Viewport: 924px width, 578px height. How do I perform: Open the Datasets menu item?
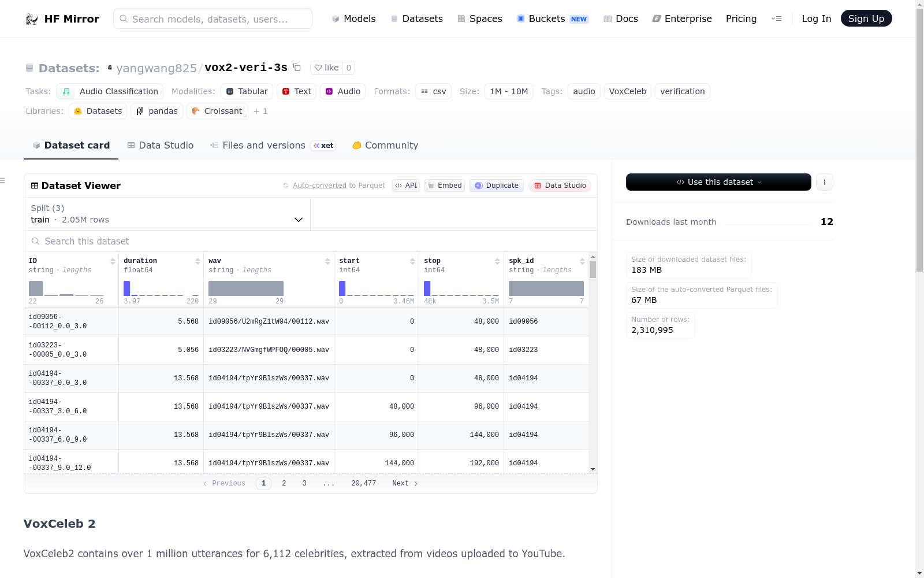click(417, 18)
